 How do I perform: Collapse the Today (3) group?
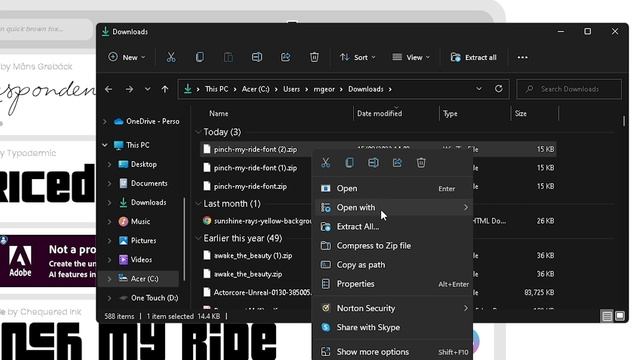coord(198,132)
